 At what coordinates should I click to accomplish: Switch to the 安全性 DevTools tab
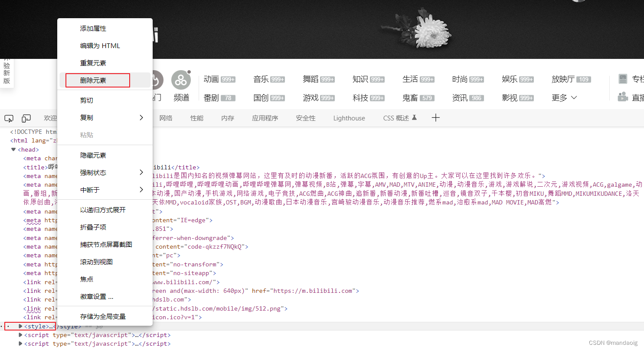point(306,118)
